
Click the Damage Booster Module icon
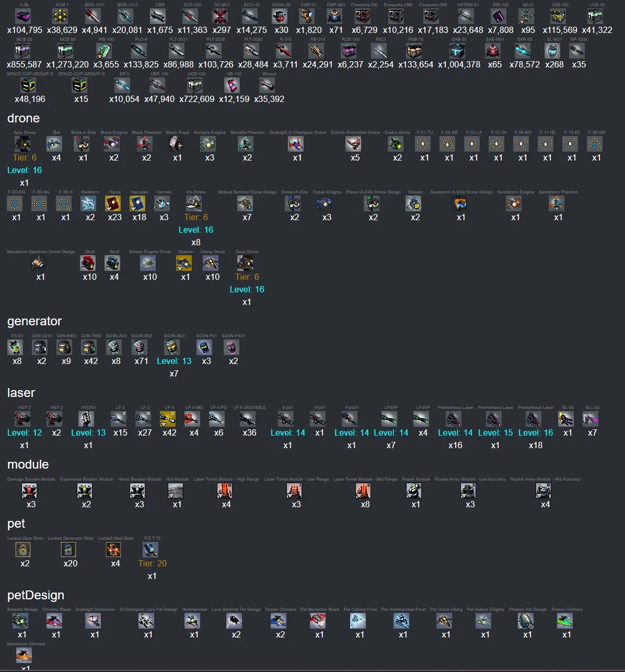tap(30, 491)
